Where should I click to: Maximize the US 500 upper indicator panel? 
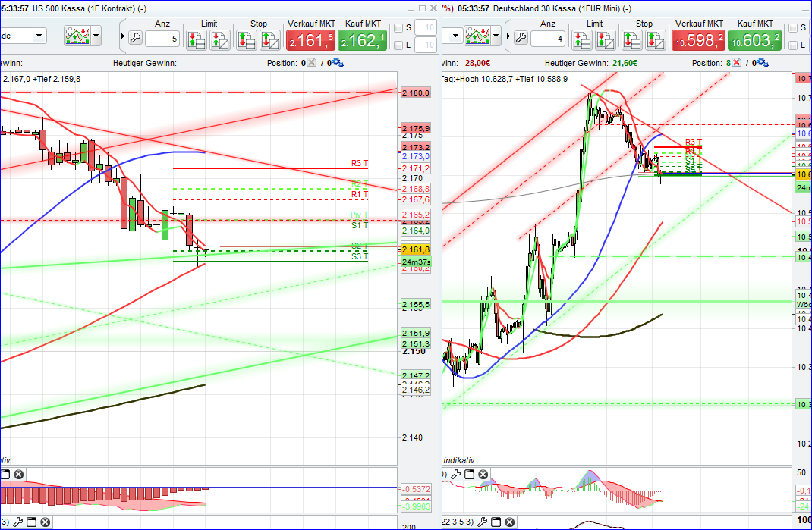pos(5,474)
